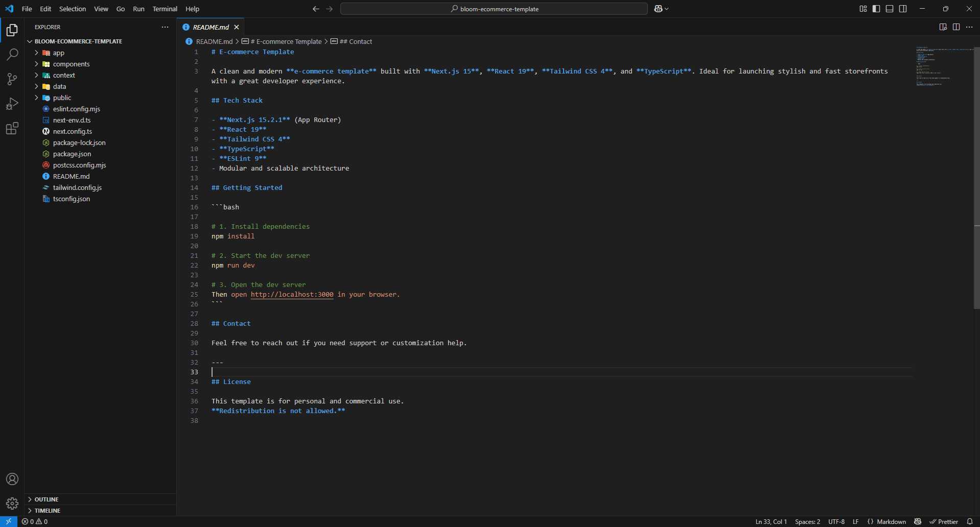Open the Source Control view
Image resolution: width=980 pixels, height=527 pixels.
[x=12, y=79]
